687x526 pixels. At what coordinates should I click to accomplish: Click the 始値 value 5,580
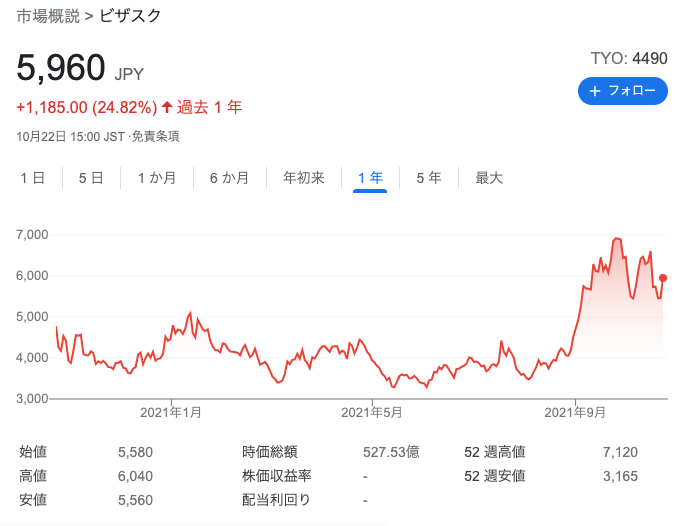(135, 452)
